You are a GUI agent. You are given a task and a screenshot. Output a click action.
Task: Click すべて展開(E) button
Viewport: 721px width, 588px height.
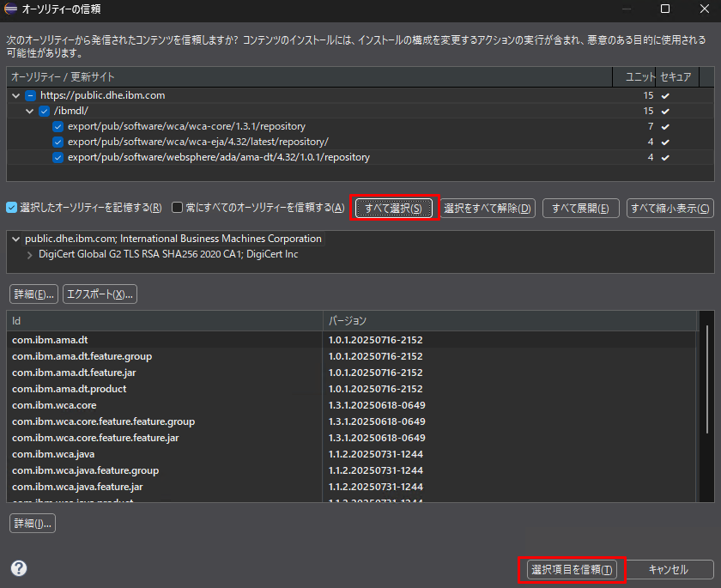tap(581, 209)
